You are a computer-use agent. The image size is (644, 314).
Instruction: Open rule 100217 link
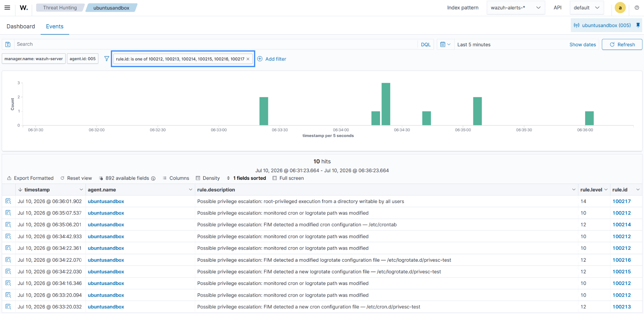click(621, 201)
